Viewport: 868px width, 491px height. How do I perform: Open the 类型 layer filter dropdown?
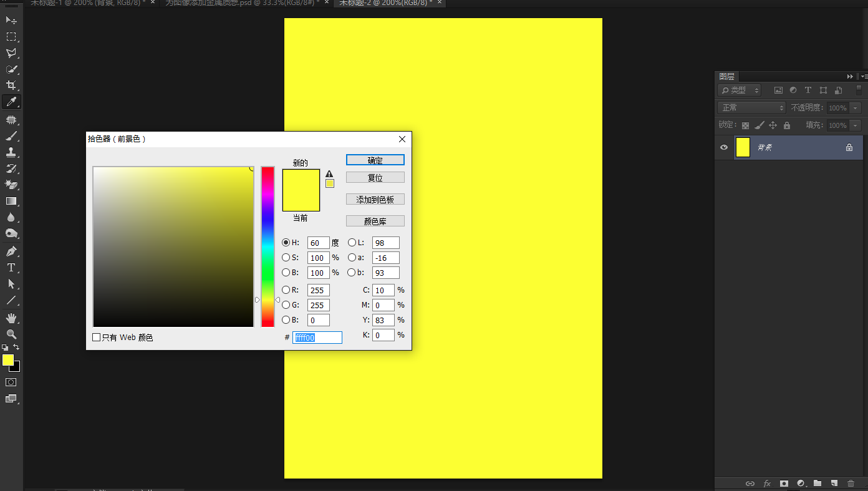coord(740,90)
